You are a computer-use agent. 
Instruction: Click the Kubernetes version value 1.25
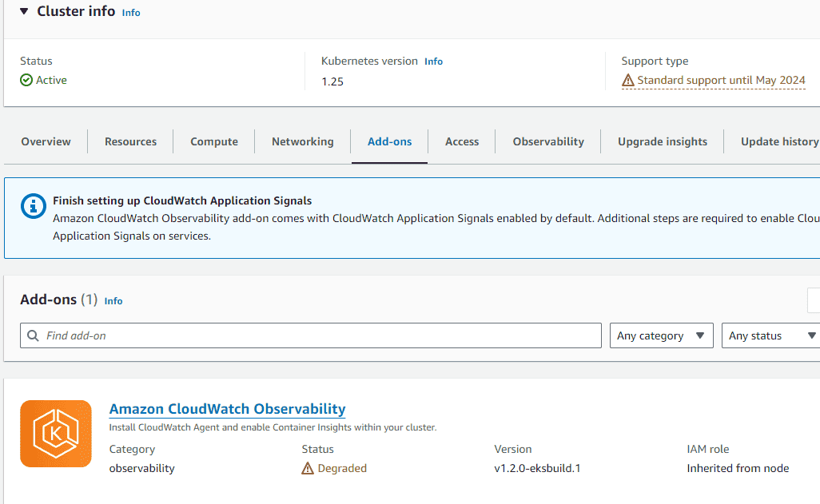click(x=332, y=81)
